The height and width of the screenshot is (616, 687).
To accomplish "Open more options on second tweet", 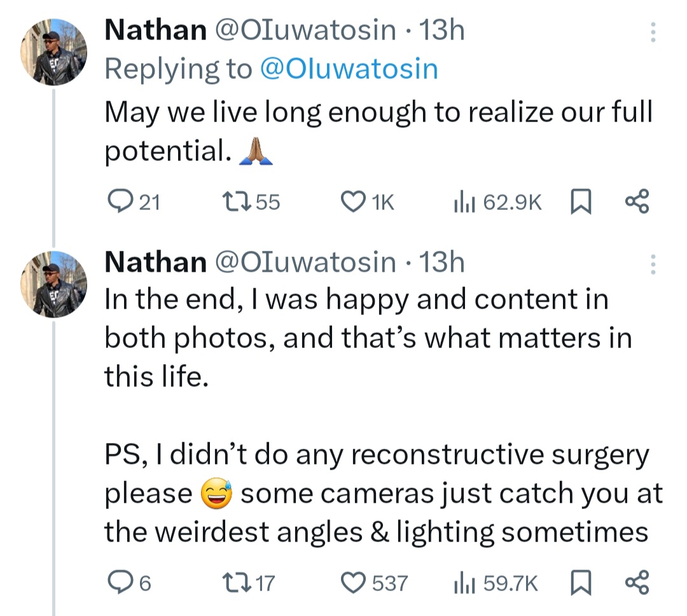I will point(653,263).
